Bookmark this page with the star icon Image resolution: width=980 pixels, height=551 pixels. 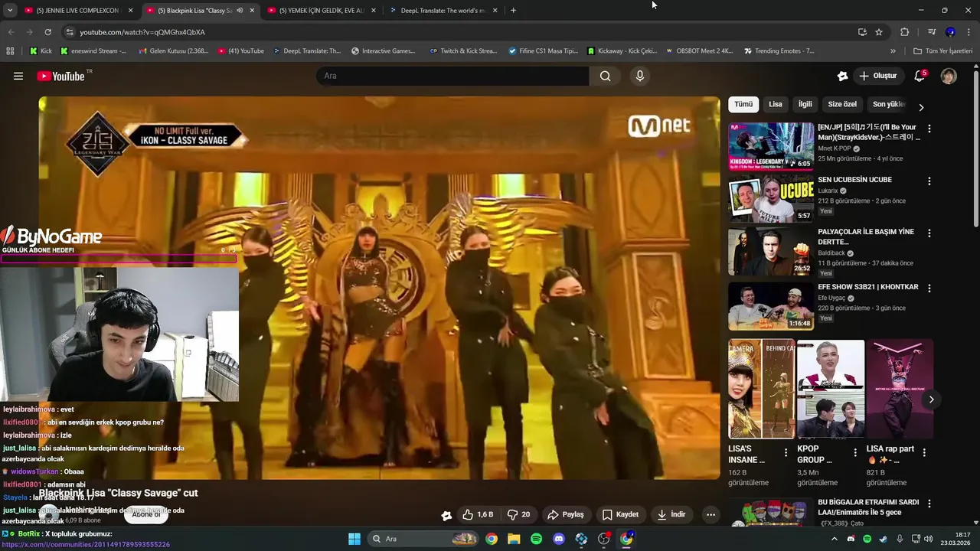pyautogui.click(x=879, y=32)
